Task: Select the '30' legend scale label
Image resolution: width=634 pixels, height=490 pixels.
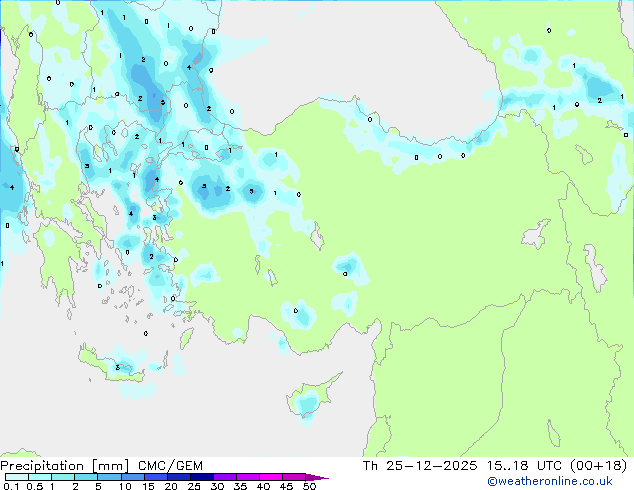Action: click(217, 486)
